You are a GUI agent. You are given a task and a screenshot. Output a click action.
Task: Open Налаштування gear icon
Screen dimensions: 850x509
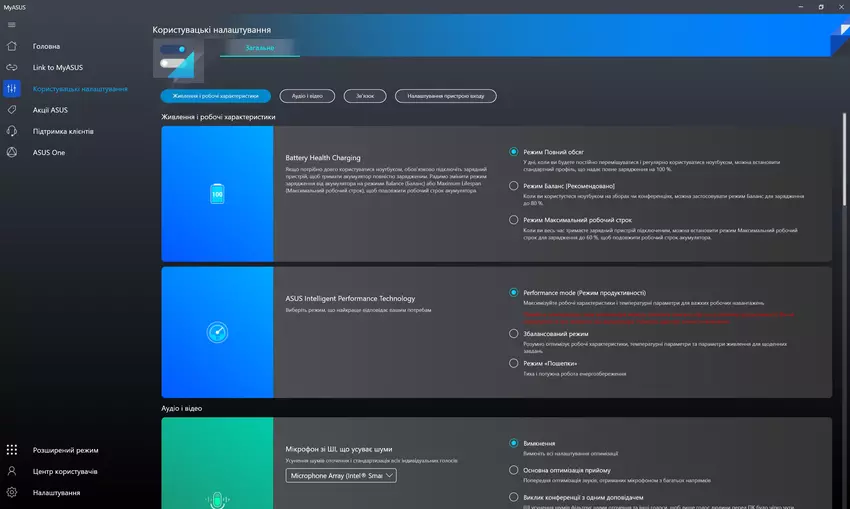(12, 492)
